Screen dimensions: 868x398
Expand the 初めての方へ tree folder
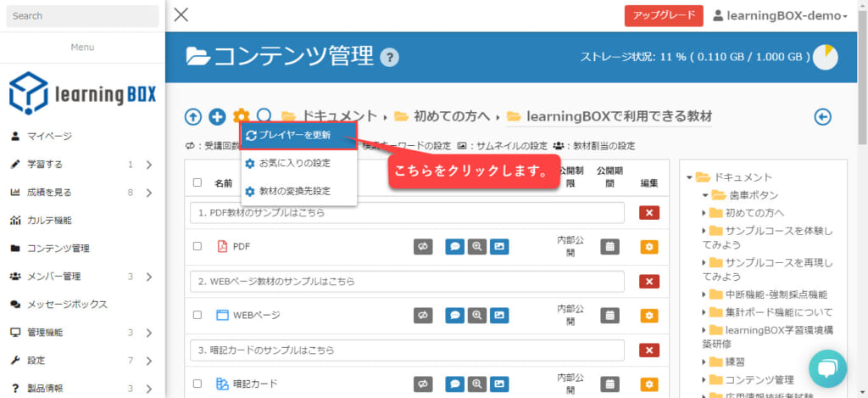coord(705,212)
